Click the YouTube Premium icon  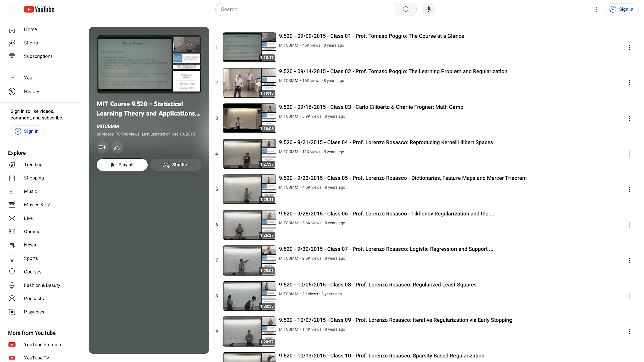tap(12, 345)
